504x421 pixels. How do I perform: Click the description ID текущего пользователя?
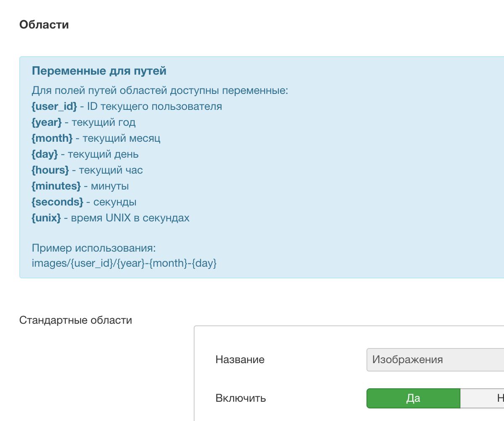[154, 107]
